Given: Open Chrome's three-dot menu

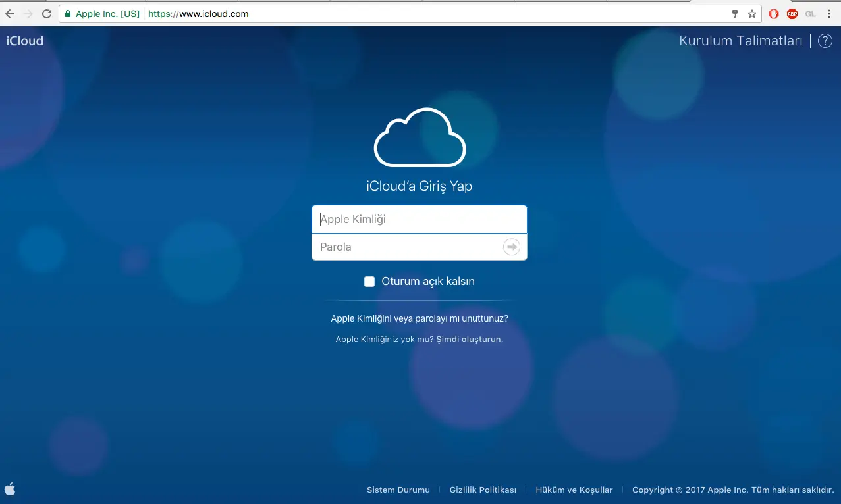Looking at the screenshot, I should [x=829, y=14].
